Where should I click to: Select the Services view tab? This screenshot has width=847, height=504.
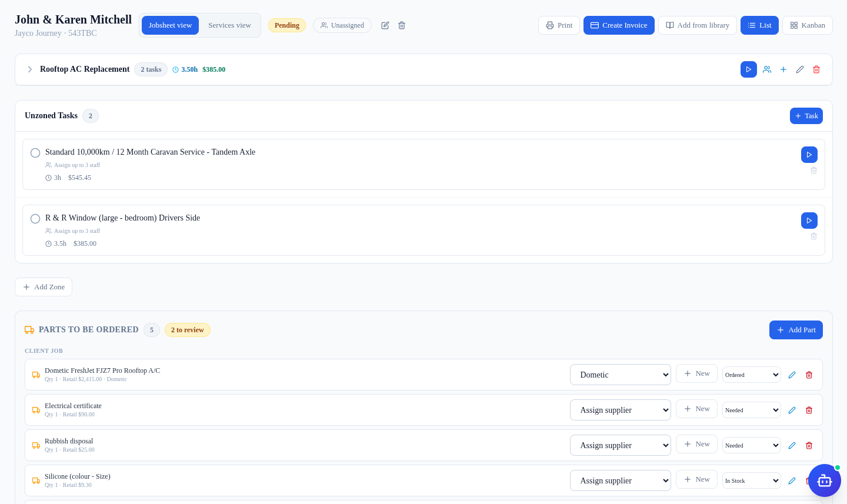tap(229, 25)
